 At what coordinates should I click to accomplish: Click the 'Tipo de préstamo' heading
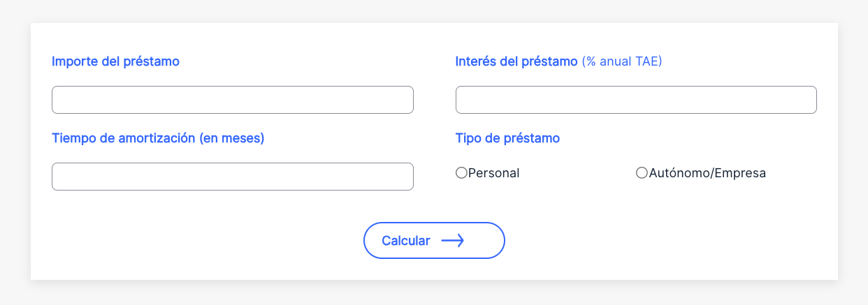pyautogui.click(x=507, y=138)
